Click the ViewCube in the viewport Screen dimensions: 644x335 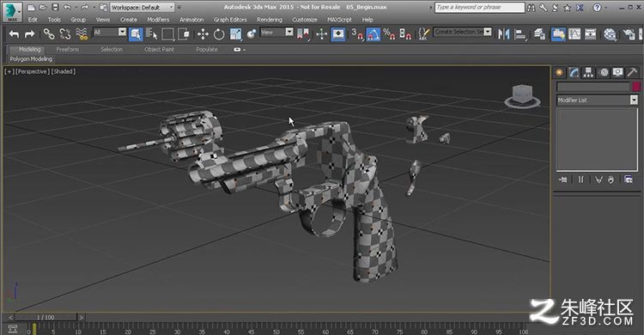522,96
